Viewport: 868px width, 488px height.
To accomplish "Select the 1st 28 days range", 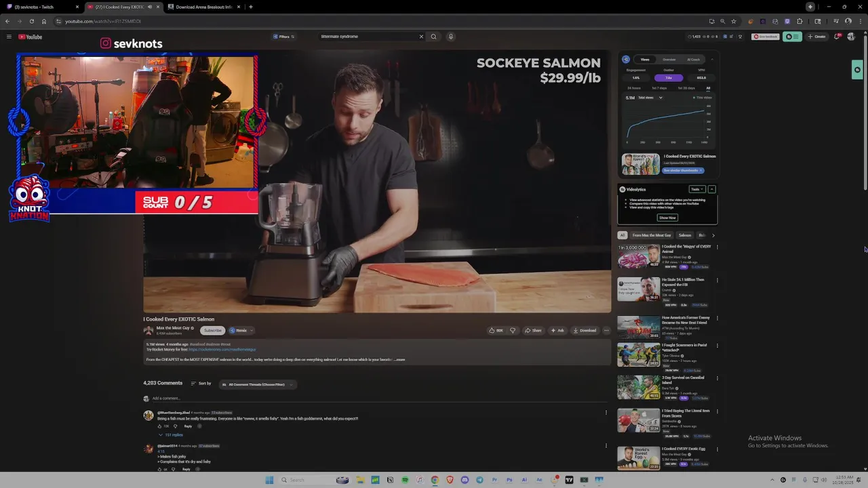I will point(686,88).
